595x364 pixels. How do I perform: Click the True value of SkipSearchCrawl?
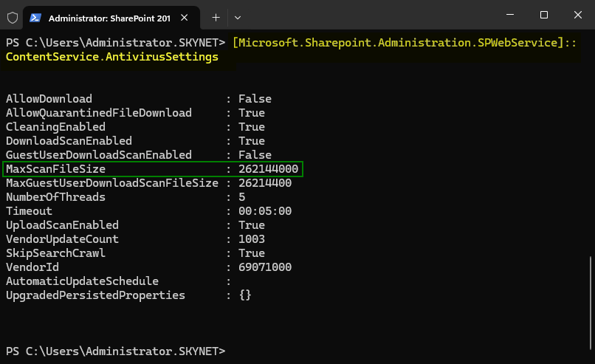252,253
